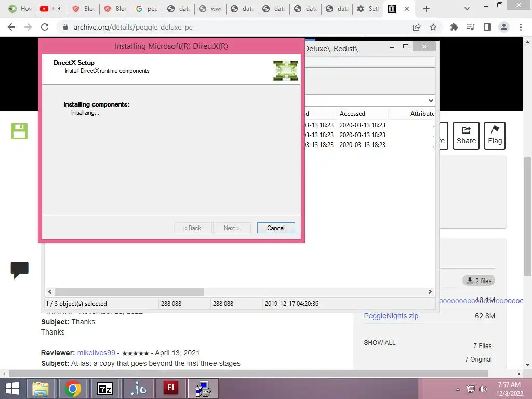Switch to the wikiHow 'How' tab

pos(20,9)
